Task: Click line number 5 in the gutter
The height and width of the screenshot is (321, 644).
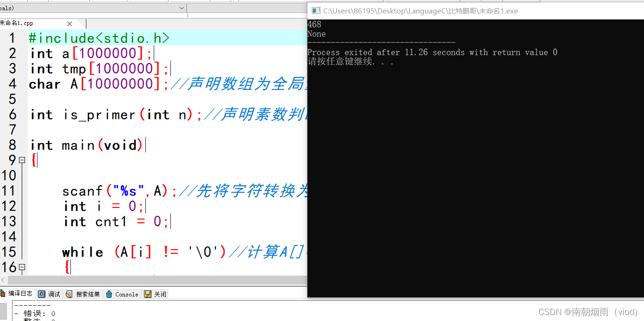Action: (x=12, y=99)
